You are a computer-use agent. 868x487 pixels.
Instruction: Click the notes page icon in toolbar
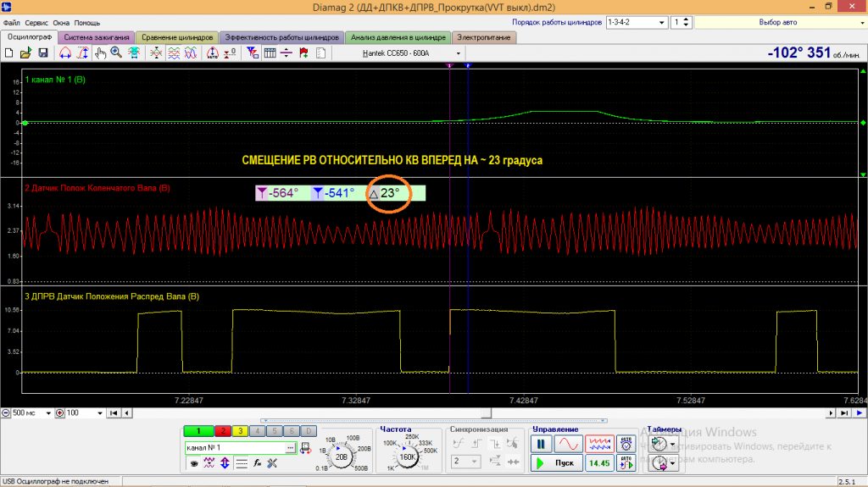click(x=320, y=53)
